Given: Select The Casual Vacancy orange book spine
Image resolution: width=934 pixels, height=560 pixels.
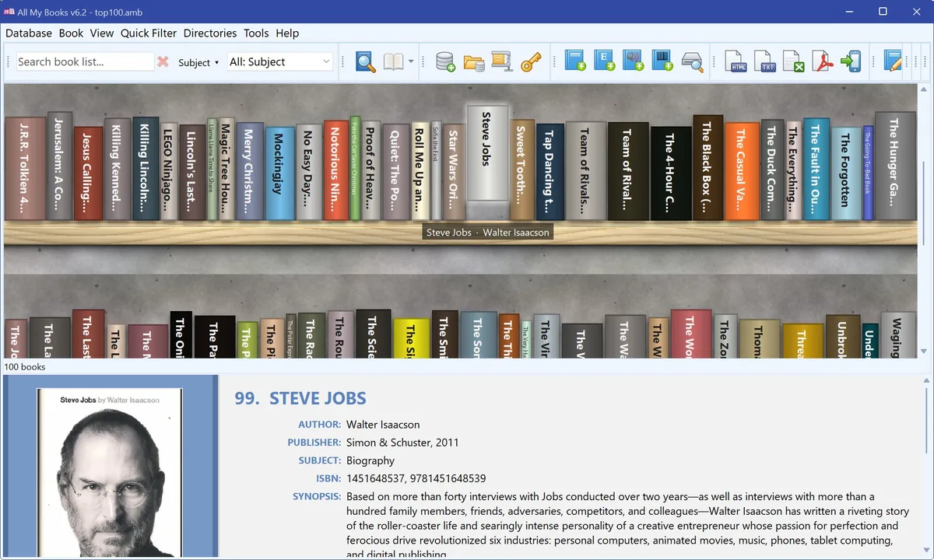Looking at the screenshot, I should click(742, 171).
